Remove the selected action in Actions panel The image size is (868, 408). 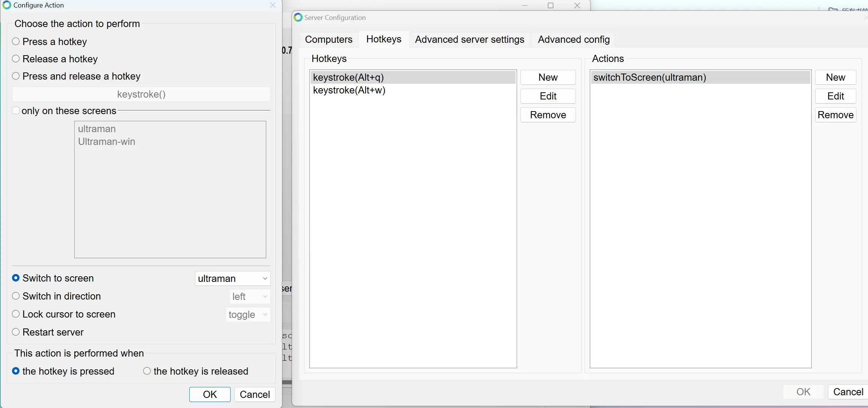point(835,115)
